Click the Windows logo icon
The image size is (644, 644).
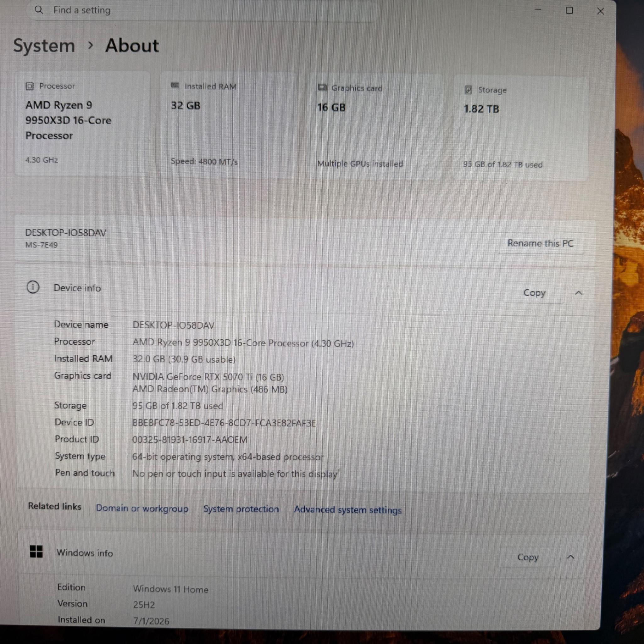[36, 551]
